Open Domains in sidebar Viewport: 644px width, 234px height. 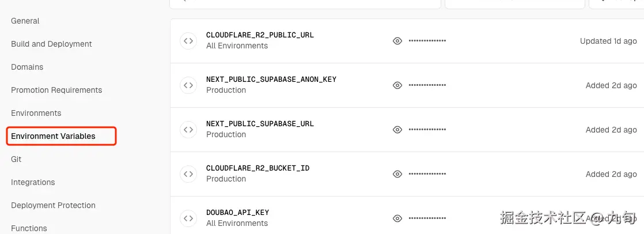27,67
